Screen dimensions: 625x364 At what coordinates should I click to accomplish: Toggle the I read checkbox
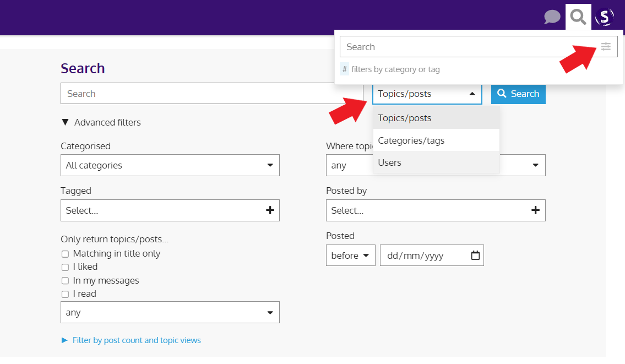click(65, 294)
